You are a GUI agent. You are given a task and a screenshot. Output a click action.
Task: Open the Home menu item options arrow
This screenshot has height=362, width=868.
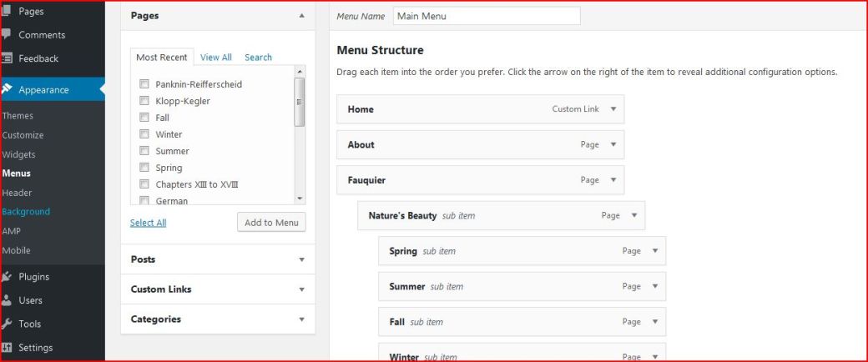click(x=613, y=109)
